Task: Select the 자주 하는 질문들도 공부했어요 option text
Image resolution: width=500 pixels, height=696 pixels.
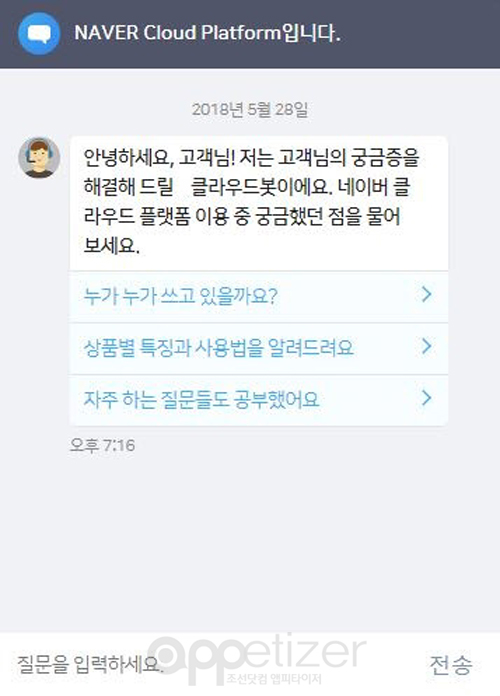Action: pos(201,399)
